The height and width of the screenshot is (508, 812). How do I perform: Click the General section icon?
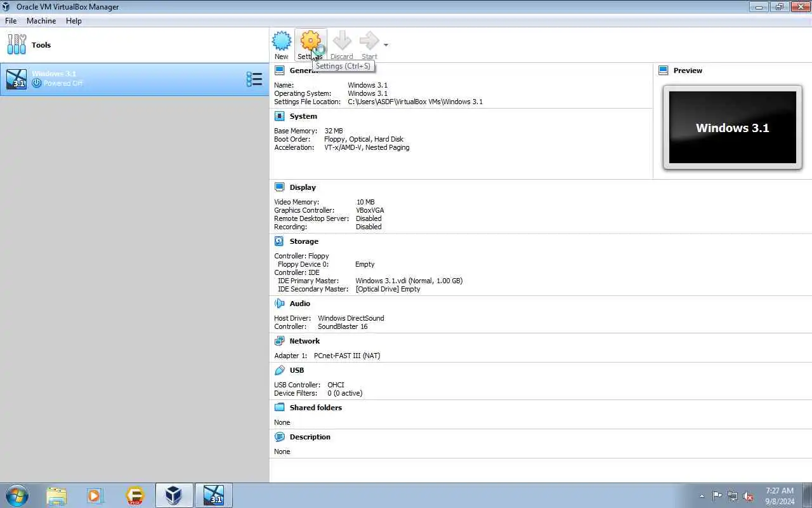(279, 70)
